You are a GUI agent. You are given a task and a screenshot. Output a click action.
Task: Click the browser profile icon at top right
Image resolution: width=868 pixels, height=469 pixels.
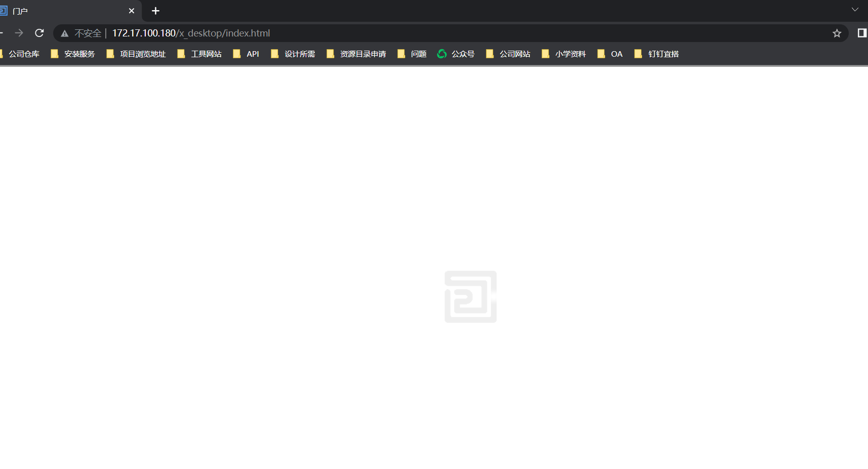pos(861,33)
